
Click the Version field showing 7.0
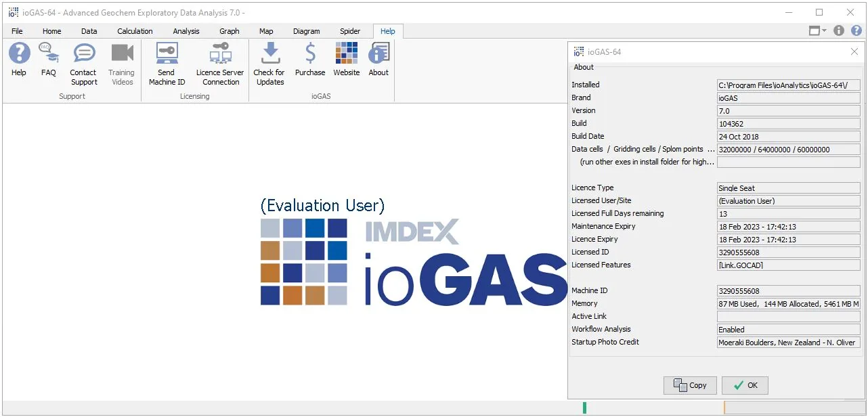coord(789,111)
